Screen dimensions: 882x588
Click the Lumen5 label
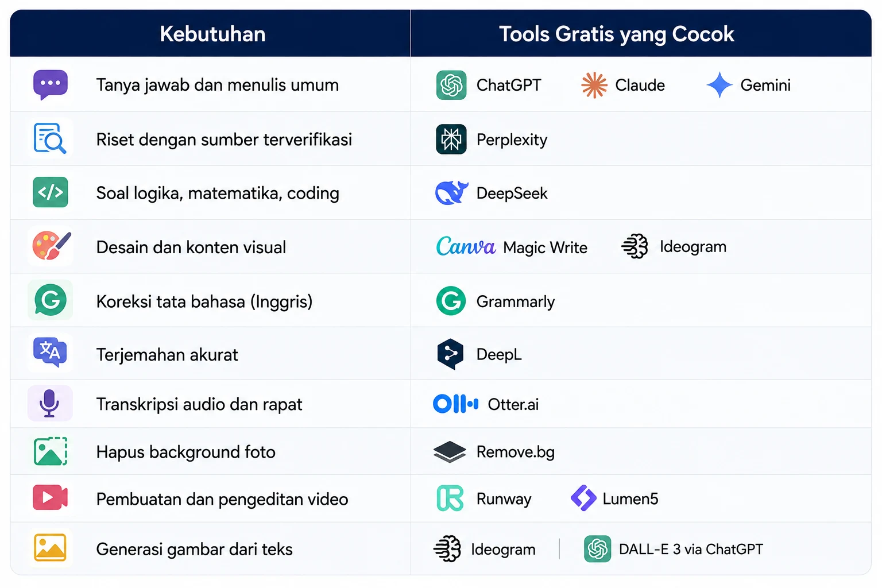coord(630,499)
